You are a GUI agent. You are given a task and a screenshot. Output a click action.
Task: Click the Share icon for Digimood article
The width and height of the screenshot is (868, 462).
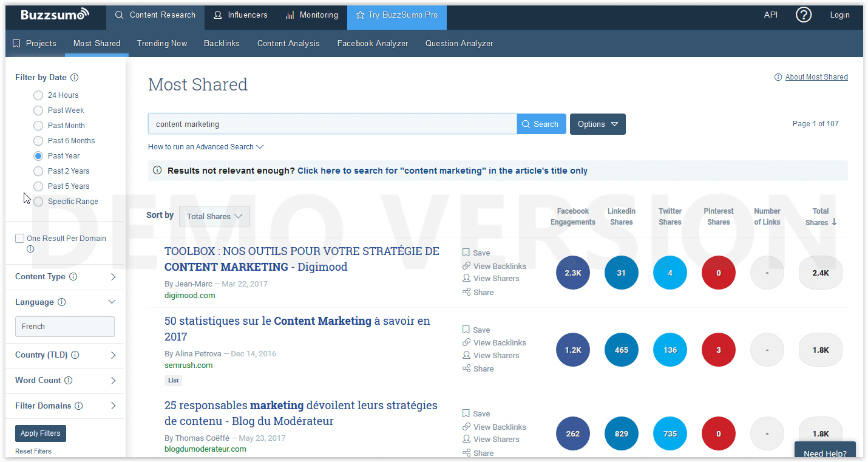pos(466,292)
